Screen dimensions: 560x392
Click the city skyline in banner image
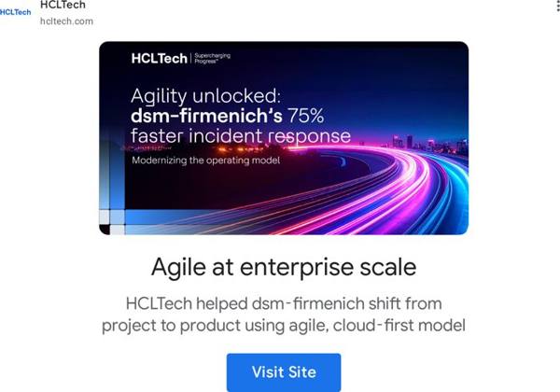tap(428, 143)
